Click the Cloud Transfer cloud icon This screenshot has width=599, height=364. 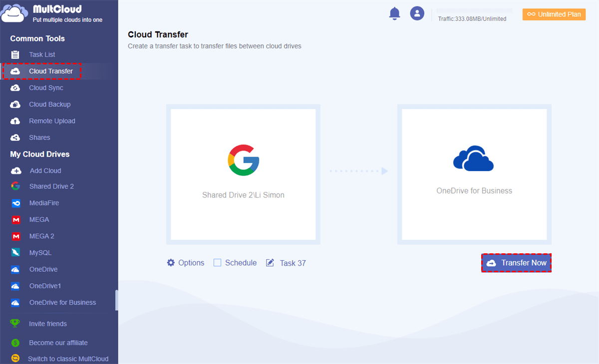click(15, 71)
